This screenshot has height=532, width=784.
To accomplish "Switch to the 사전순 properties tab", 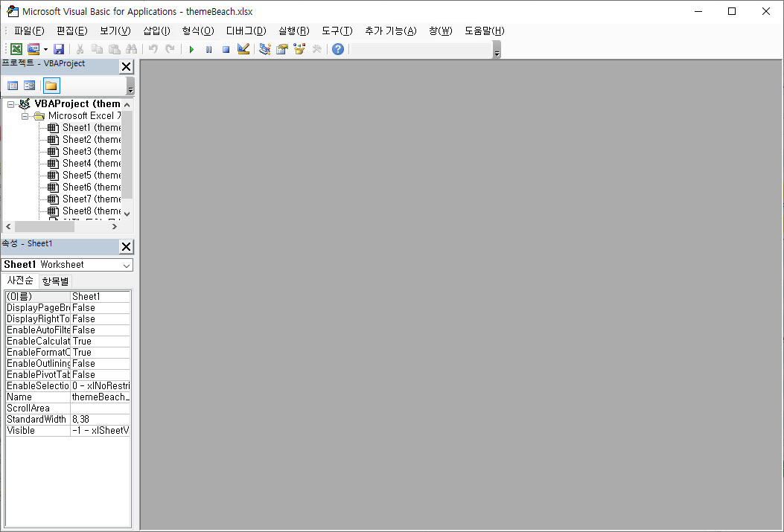I will pos(20,281).
